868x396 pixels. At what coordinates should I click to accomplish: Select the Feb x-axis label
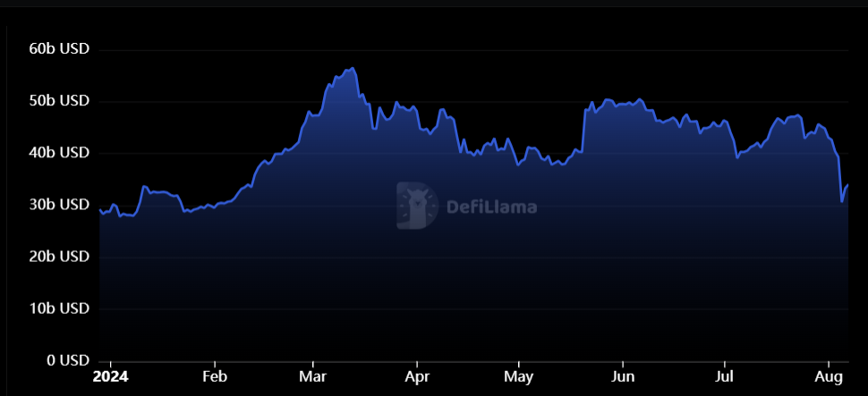coord(214,376)
